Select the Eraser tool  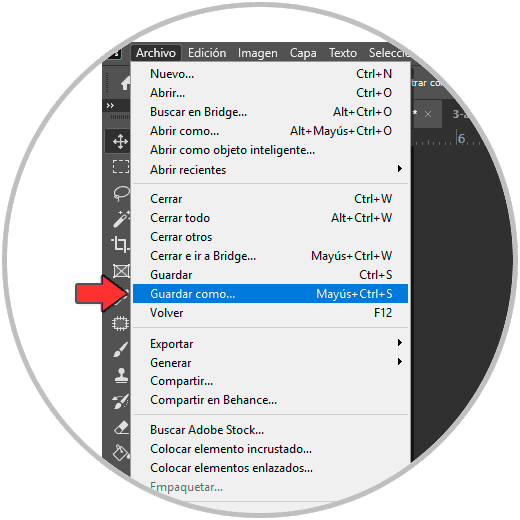121,428
